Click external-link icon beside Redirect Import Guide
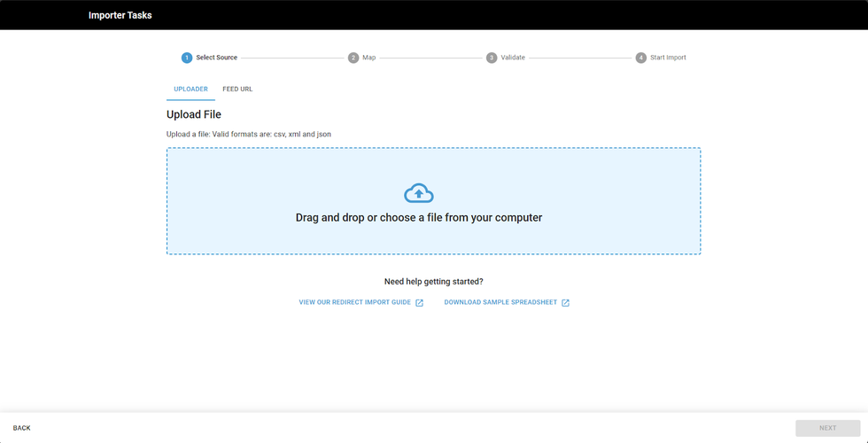Image resolution: width=868 pixels, height=443 pixels. point(420,303)
